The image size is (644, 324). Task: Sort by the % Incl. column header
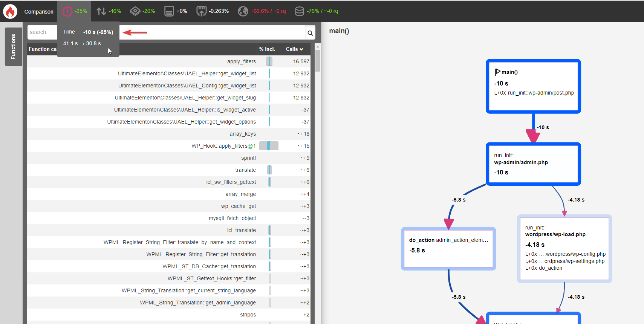pyautogui.click(x=267, y=49)
